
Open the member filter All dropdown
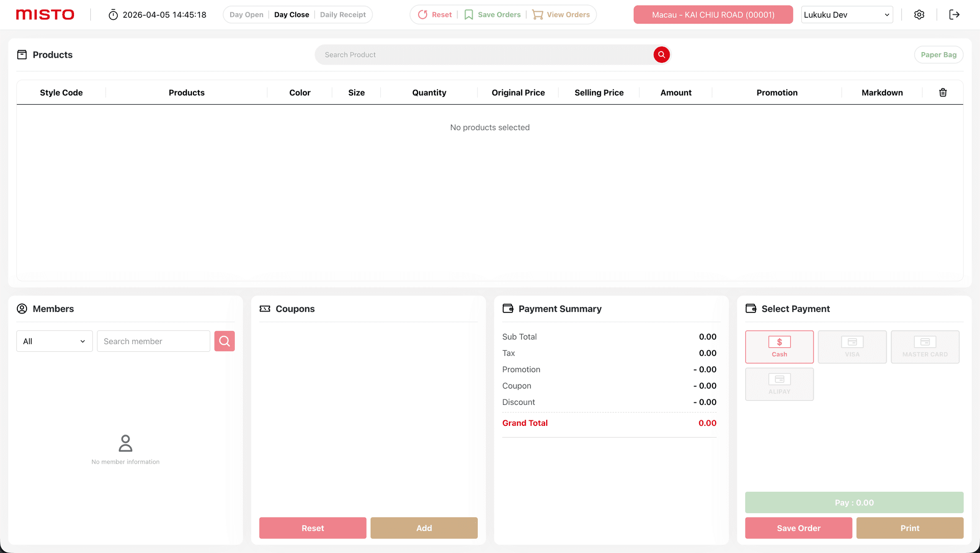click(54, 341)
